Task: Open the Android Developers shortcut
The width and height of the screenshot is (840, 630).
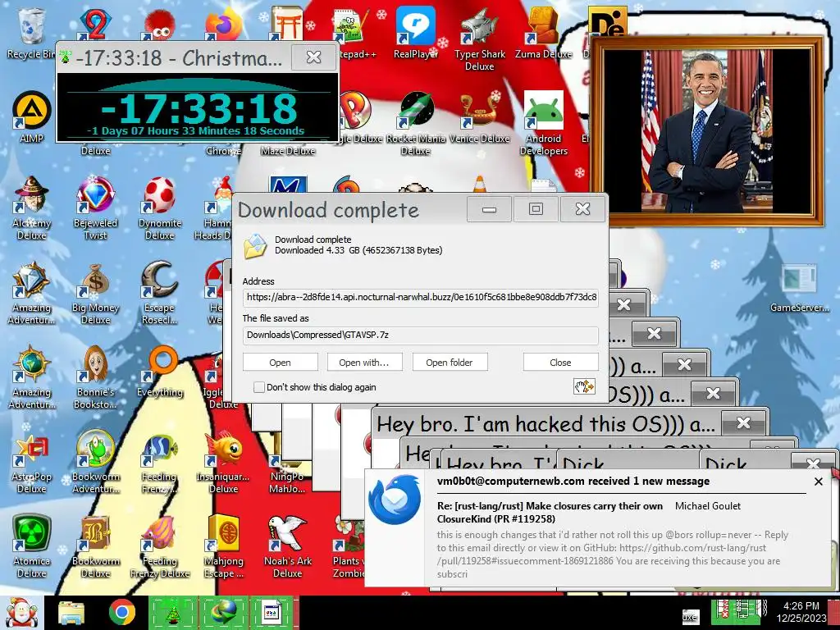Action: [x=544, y=123]
